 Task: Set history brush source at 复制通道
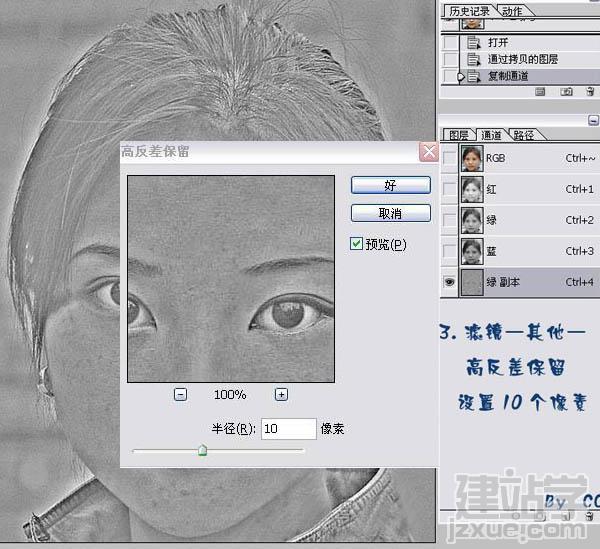[x=450, y=76]
